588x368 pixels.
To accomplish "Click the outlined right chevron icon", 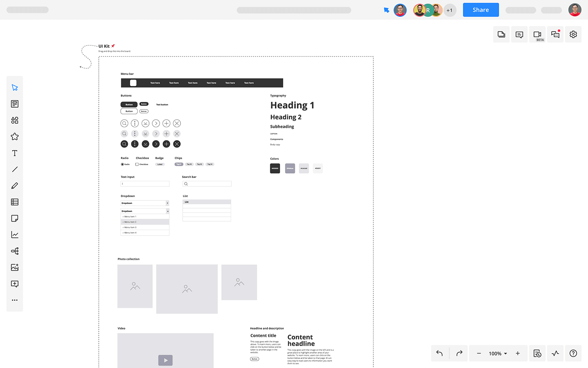I will click(x=156, y=123).
